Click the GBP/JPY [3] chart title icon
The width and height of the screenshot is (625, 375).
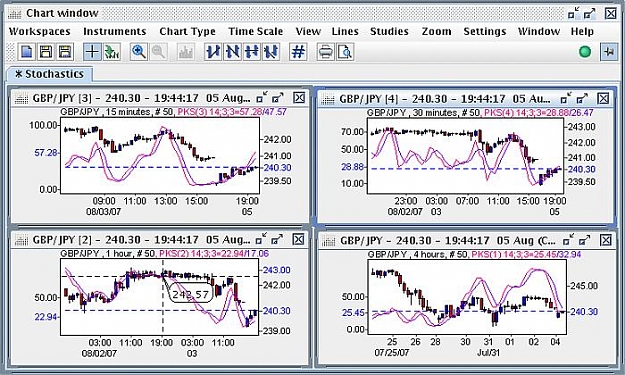click(x=21, y=98)
